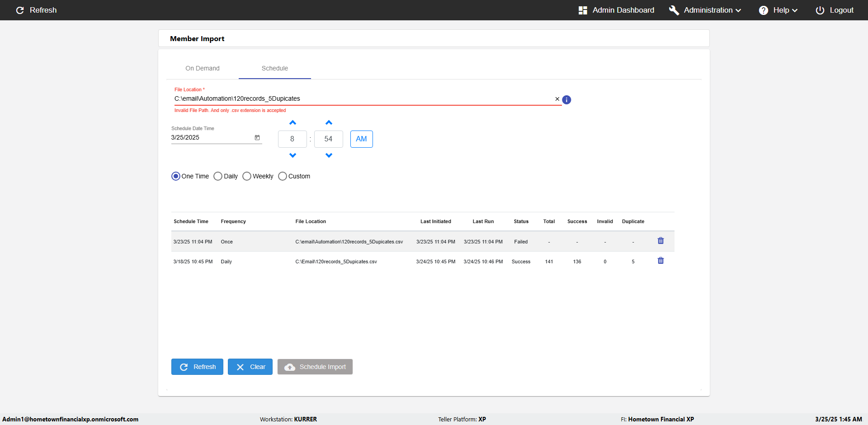
Task: Log out using the Logout button
Action: pos(835,10)
